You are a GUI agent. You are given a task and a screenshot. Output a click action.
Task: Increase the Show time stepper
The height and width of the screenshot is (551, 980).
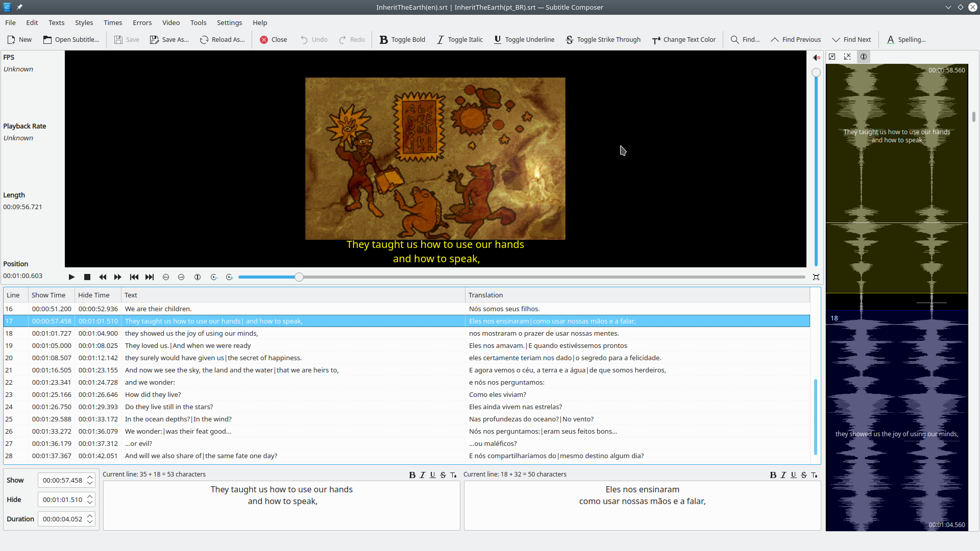[x=90, y=477]
